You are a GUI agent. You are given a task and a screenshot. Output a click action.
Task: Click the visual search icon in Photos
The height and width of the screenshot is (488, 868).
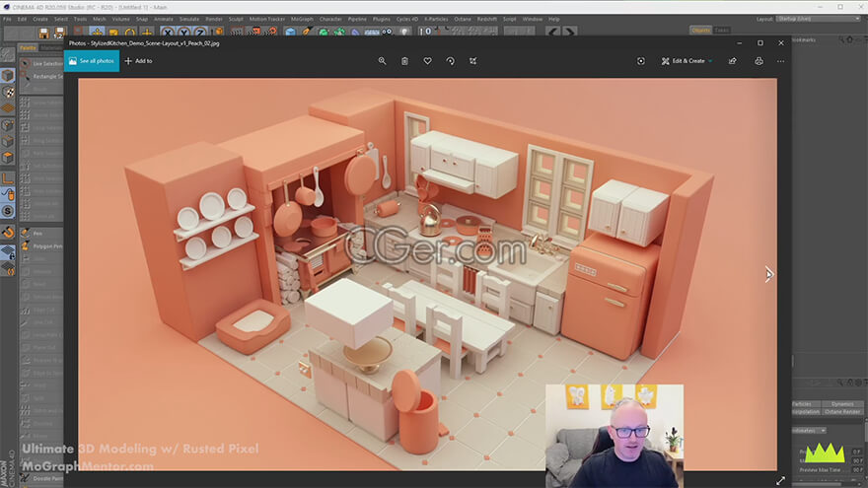click(640, 61)
